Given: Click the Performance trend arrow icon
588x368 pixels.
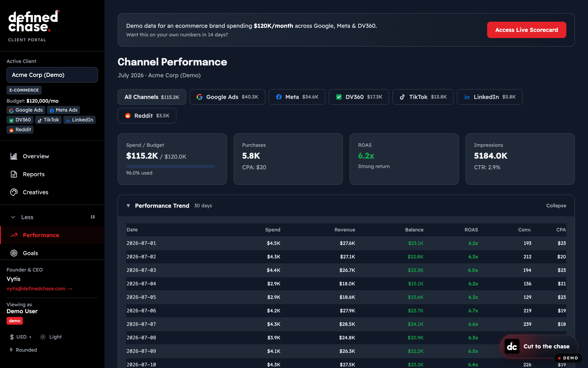Looking at the screenshot, I should pos(14,235).
